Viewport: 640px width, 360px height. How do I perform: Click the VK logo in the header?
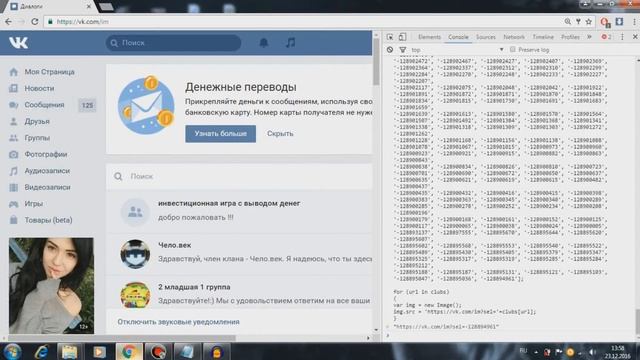18,42
